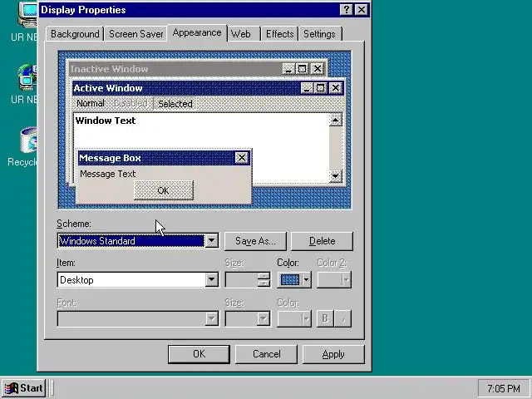
Task: Click OK in Display Properties
Action: (199, 354)
